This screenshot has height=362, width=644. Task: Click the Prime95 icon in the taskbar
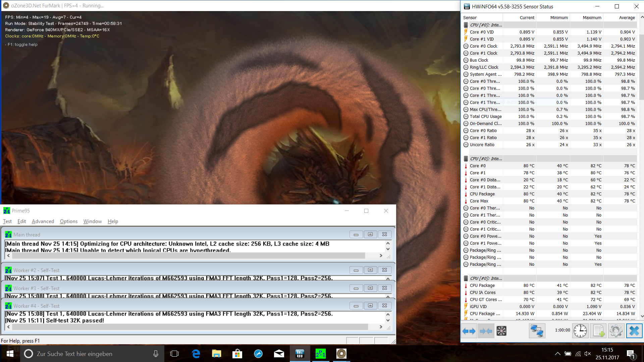[x=320, y=354]
